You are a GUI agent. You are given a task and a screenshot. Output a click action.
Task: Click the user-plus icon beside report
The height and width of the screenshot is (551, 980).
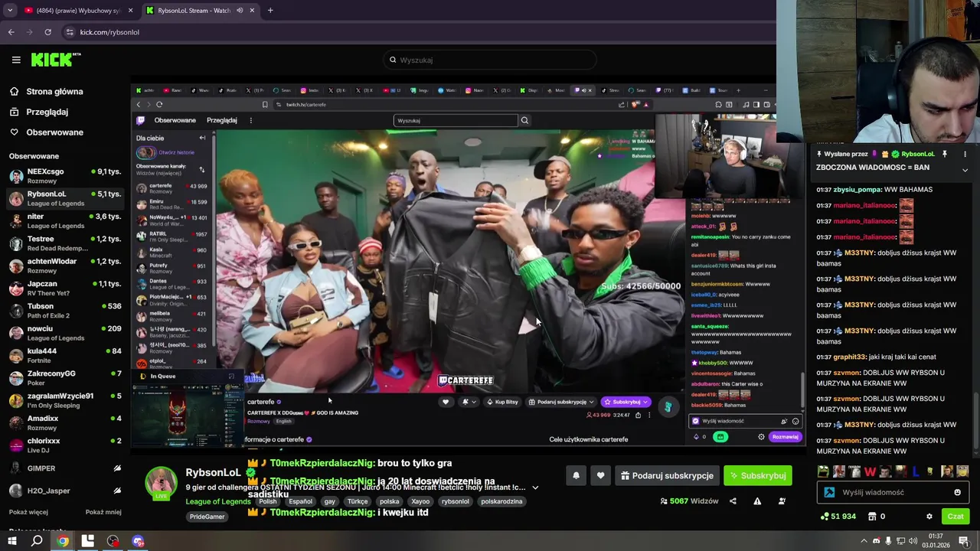click(782, 501)
